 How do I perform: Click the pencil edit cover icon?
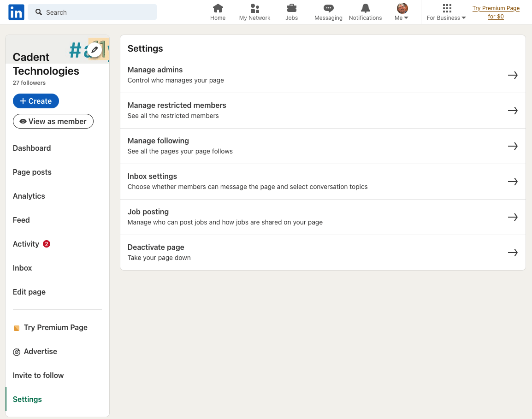tap(95, 50)
